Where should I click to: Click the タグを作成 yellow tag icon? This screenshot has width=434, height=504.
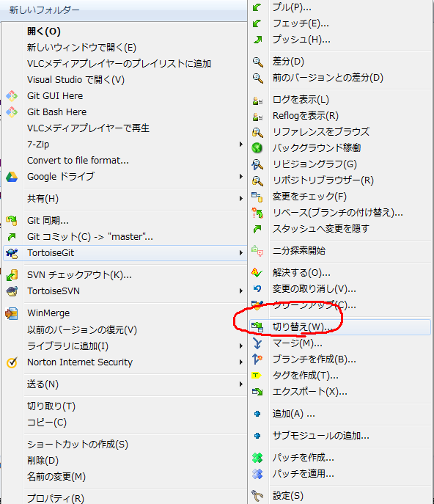click(257, 375)
